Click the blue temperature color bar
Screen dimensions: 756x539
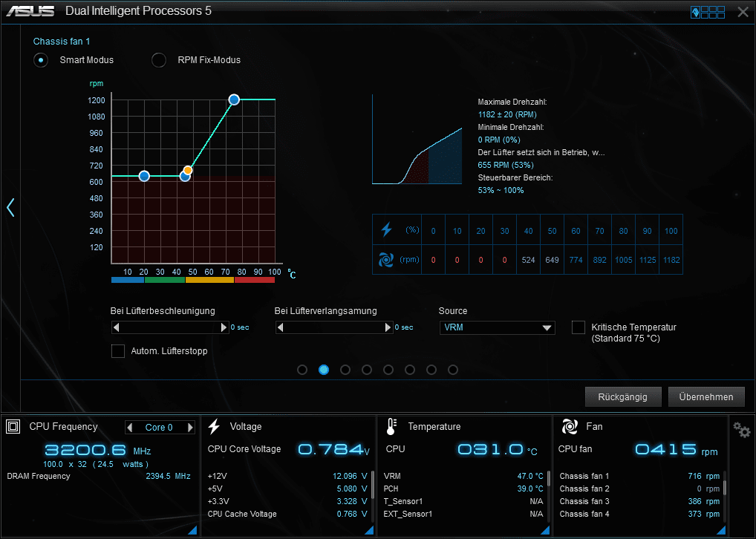(128, 280)
